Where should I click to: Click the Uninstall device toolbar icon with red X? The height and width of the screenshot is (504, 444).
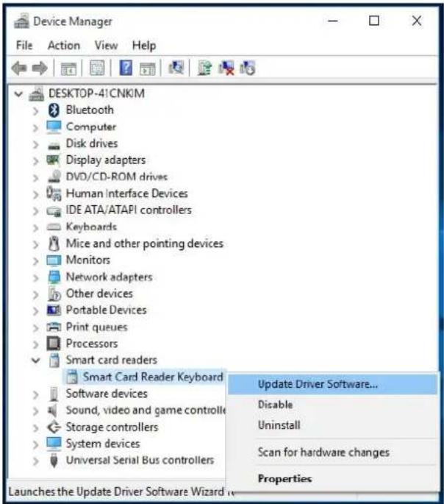[226, 68]
